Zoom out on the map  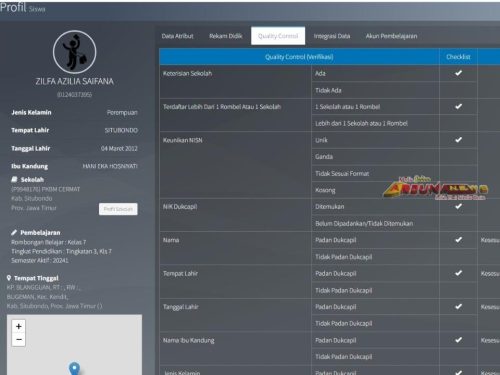coord(19,340)
